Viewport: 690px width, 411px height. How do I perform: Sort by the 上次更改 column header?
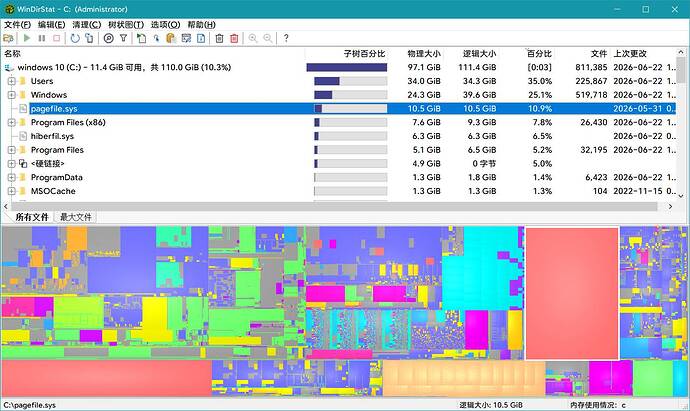pos(630,54)
